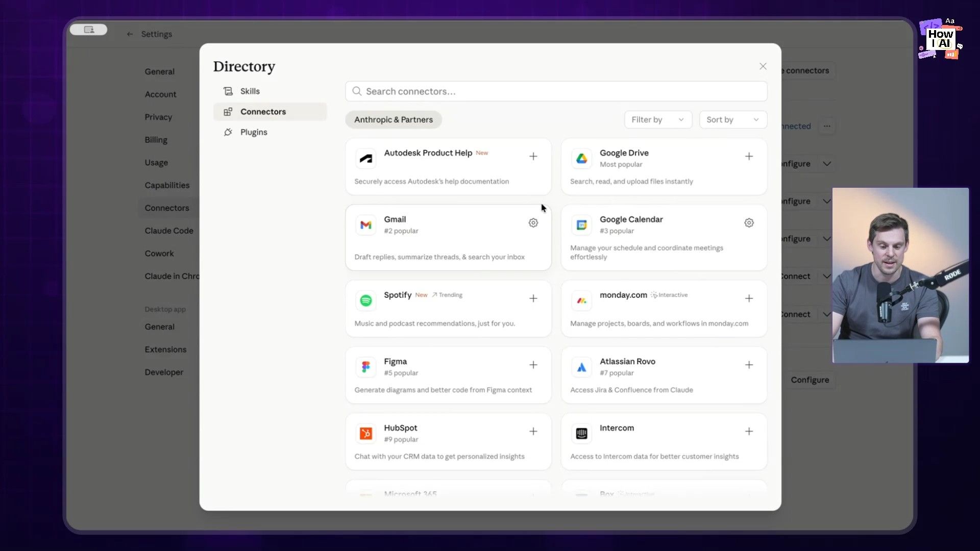Open the HubSpot card title

click(x=400, y=428)
